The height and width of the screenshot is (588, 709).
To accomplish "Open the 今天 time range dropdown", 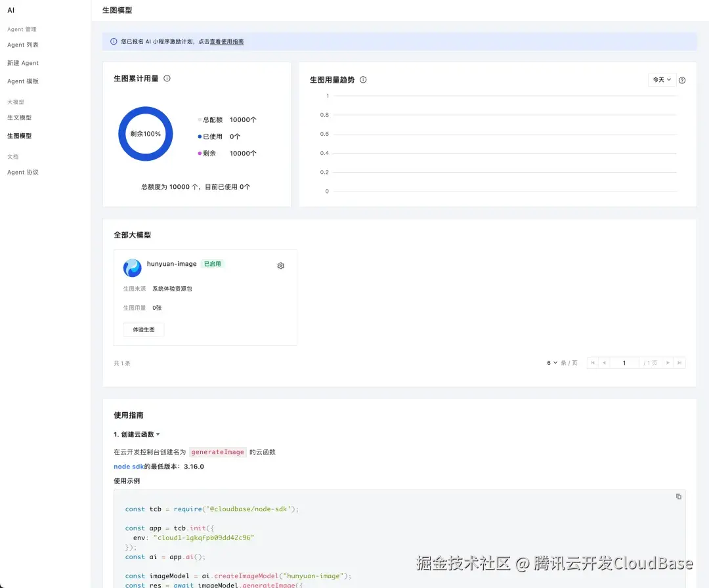I will pos(662,79).
